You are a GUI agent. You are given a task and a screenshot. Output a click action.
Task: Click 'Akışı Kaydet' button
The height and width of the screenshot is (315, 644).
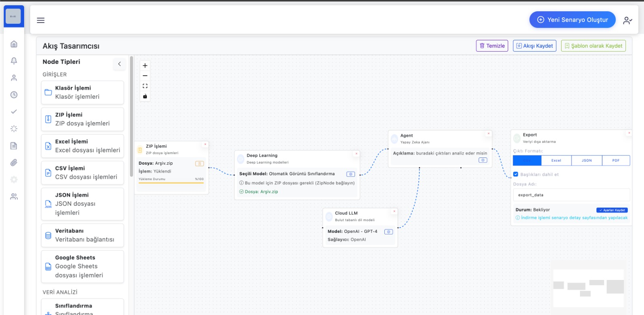[x=535, y=46]
